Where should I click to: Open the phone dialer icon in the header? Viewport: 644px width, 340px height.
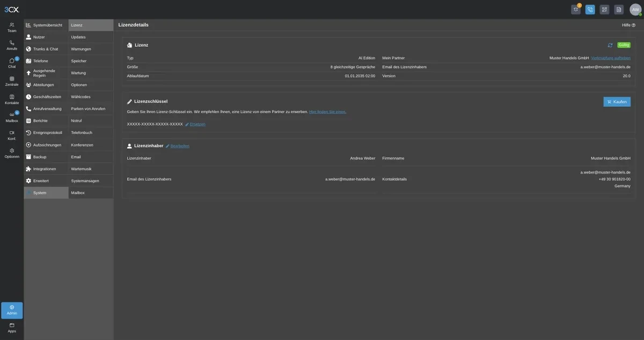pyautogui.click(x=590, y=9)
